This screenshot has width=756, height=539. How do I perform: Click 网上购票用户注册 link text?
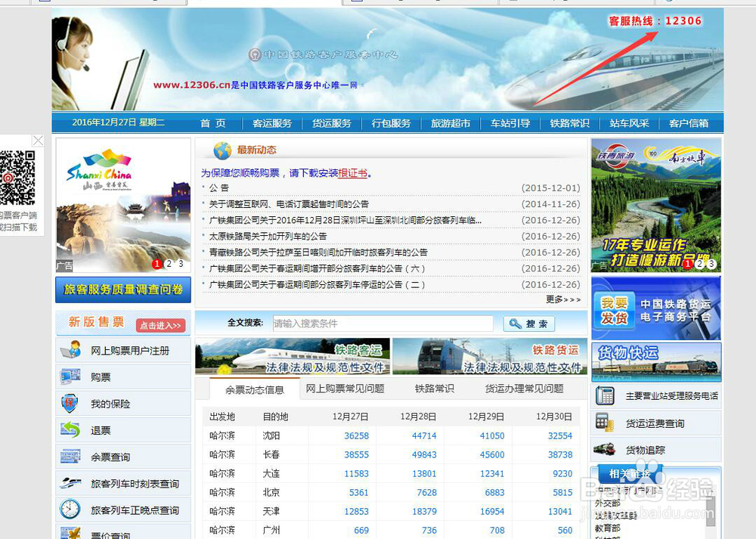pos(130,351)
